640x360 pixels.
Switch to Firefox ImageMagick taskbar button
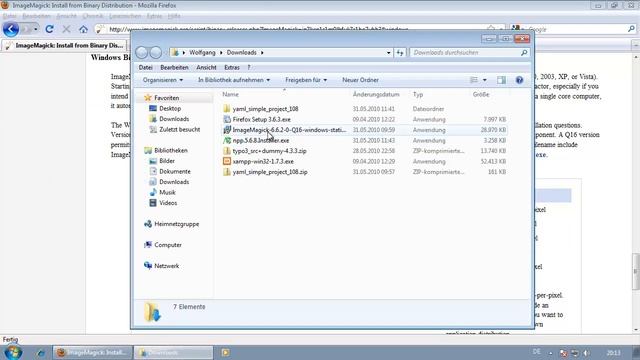coord(93,353)
